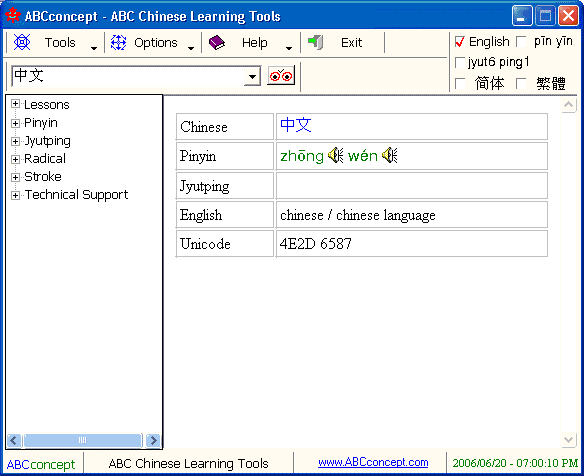The height and width of the screenshot is (476, 584).
Task: Click the '4E2D 6587' Unicode value
Action: (315, 244)
